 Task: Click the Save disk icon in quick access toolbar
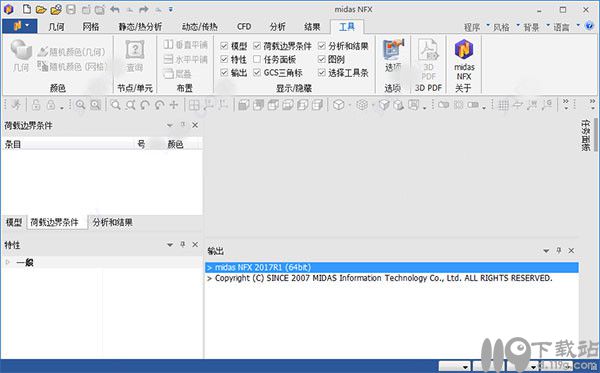(x=71, y=9)
